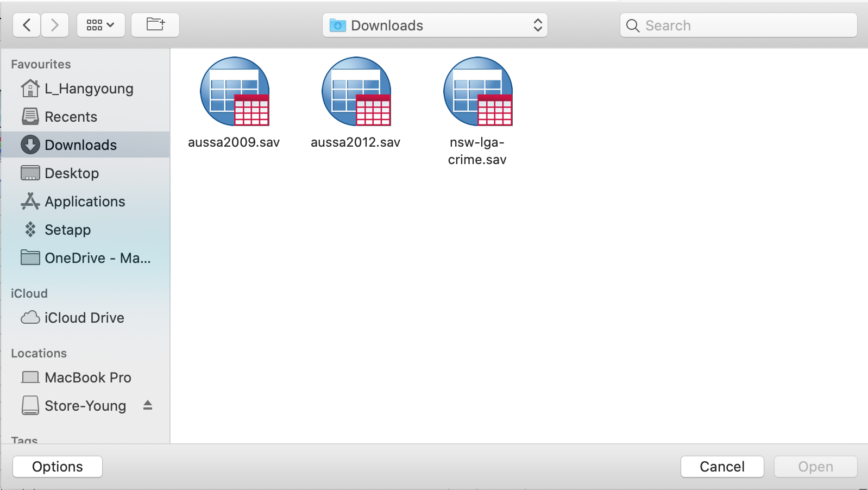Viewport: 868px width, 490px height.
Task: Eject the Store-Young drive
Action: tap(148, 405)
